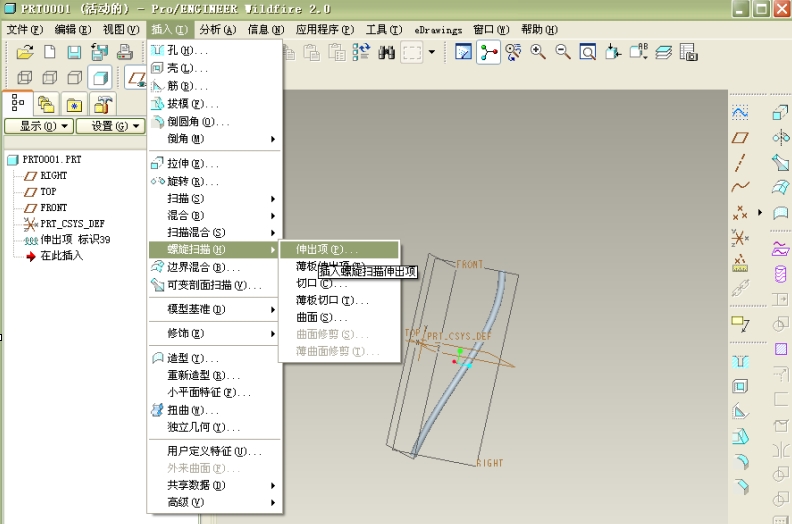Click the datum axis tool icon
The width and height of the screenshot is (792, 524).
pos(740,163)
